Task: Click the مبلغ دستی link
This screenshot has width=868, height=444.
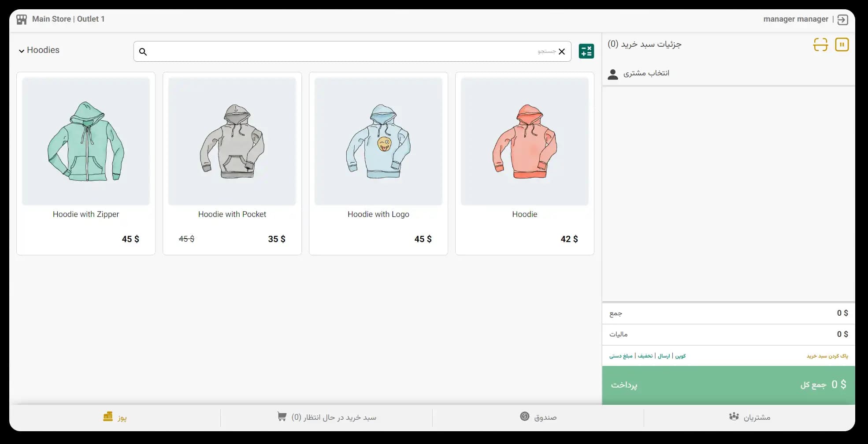Action: coord(621,356)
